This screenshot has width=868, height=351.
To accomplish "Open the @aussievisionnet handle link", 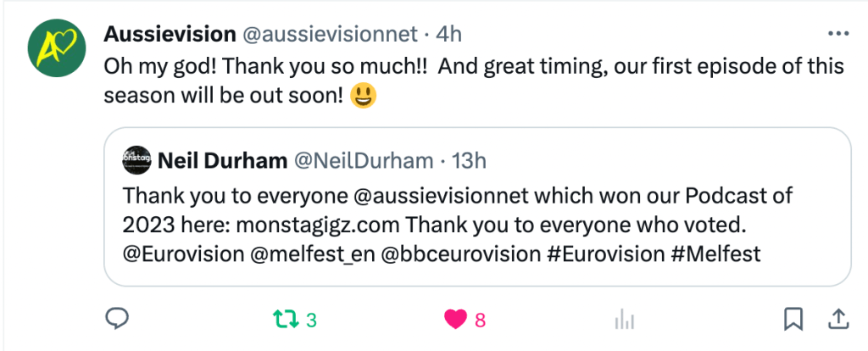I will tap(331, 35).
